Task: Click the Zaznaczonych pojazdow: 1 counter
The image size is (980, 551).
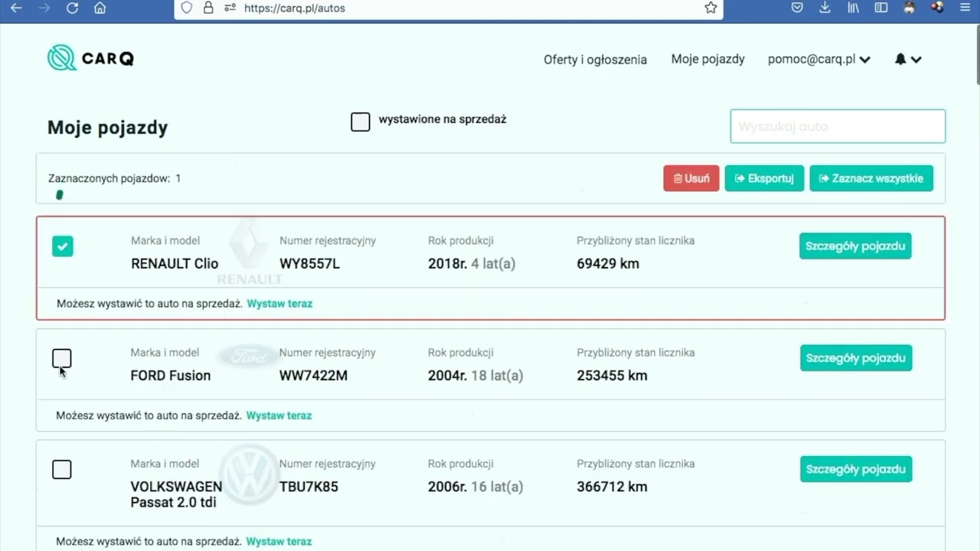Action: pos(115,178)
